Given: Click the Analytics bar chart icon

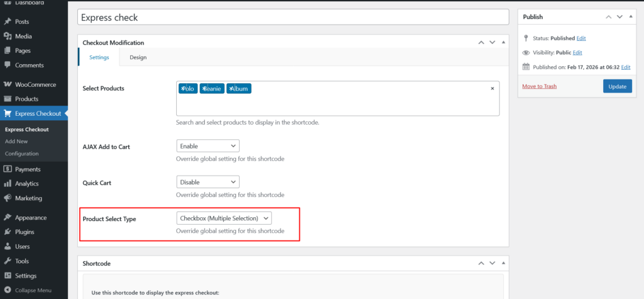Looking at the screenshot, I should click(8, 184).
